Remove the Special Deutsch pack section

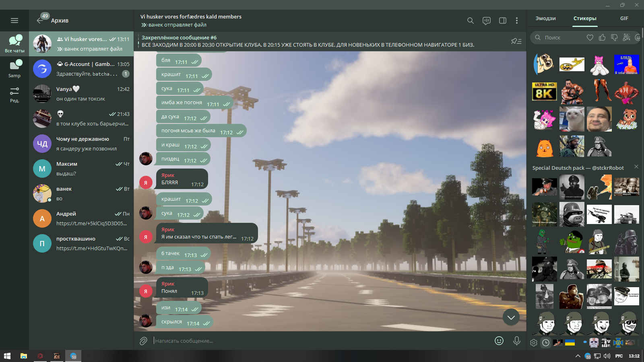coord(636,167)
